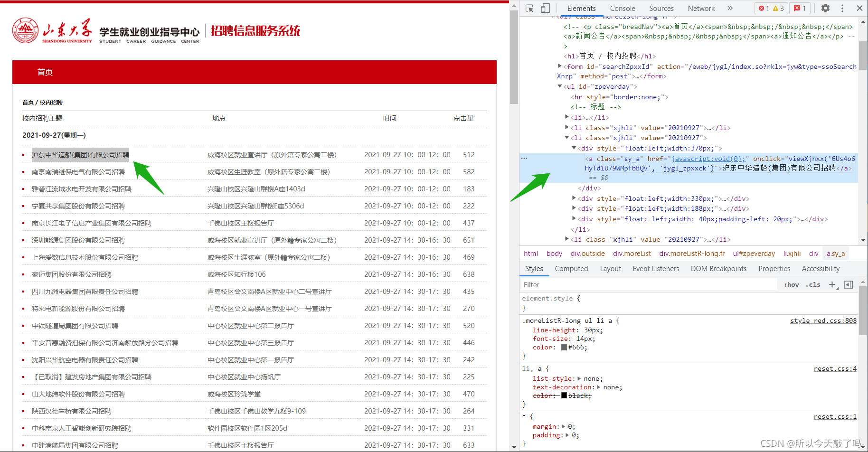Open the Properties tab
Image resolution: width=868 pixels, height=452 pixels.
(x=774, y=269)
